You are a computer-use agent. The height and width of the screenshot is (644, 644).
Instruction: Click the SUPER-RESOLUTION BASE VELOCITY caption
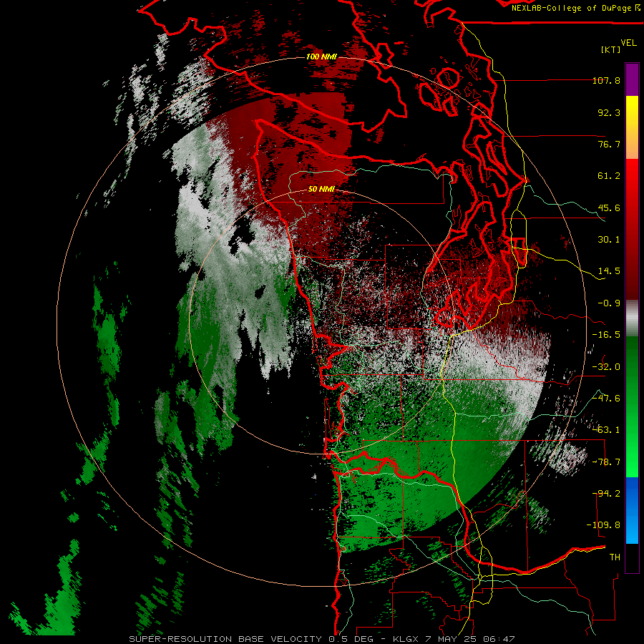(x=225, y=639)
